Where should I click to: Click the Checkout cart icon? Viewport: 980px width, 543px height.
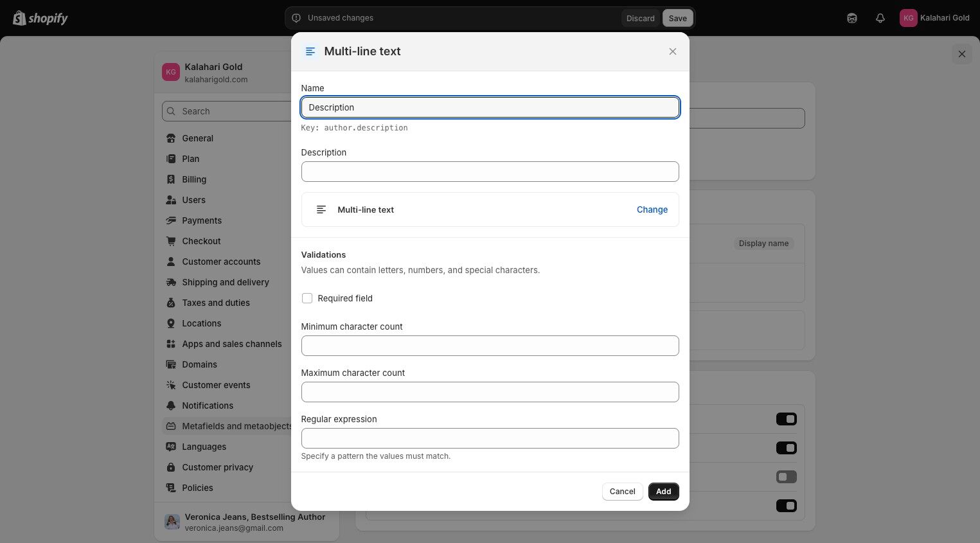tap(171, 241)
